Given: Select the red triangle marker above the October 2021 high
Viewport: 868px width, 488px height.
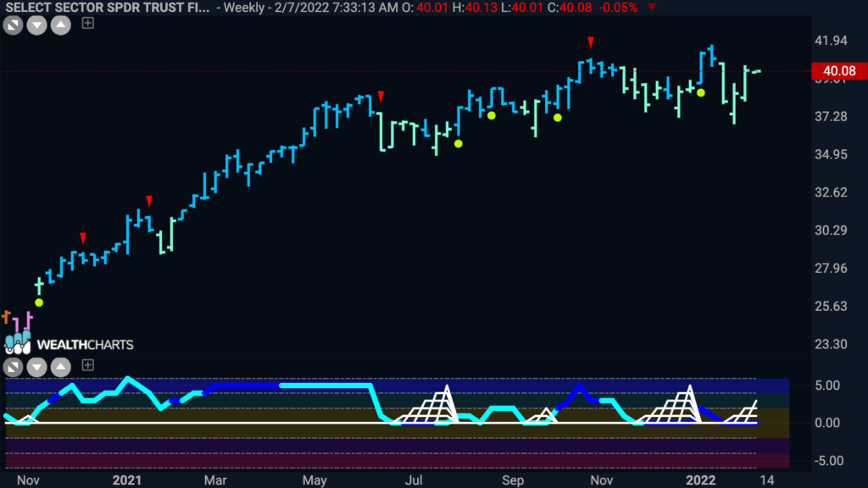Looking at the screenshot, I should (x=591, y=42).
